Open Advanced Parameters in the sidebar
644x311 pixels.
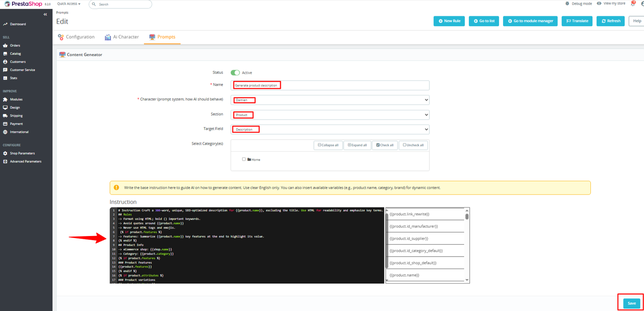pos(25,162)
